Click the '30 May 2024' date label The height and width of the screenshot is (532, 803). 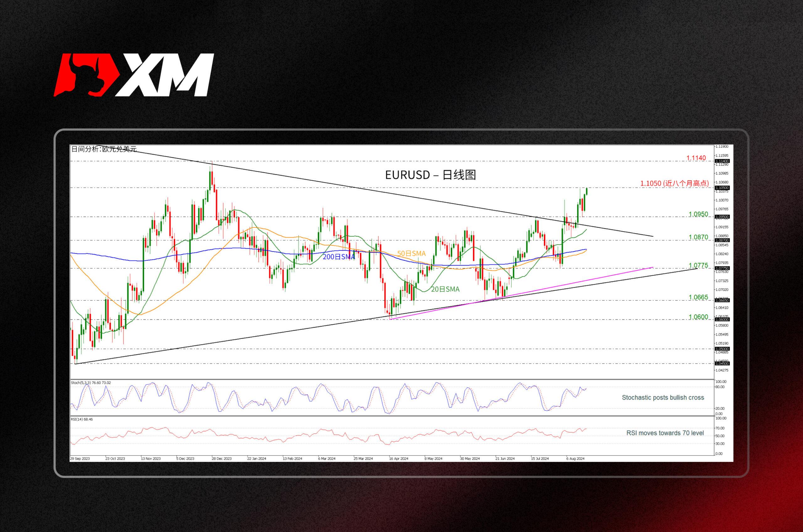pos(470,459)
